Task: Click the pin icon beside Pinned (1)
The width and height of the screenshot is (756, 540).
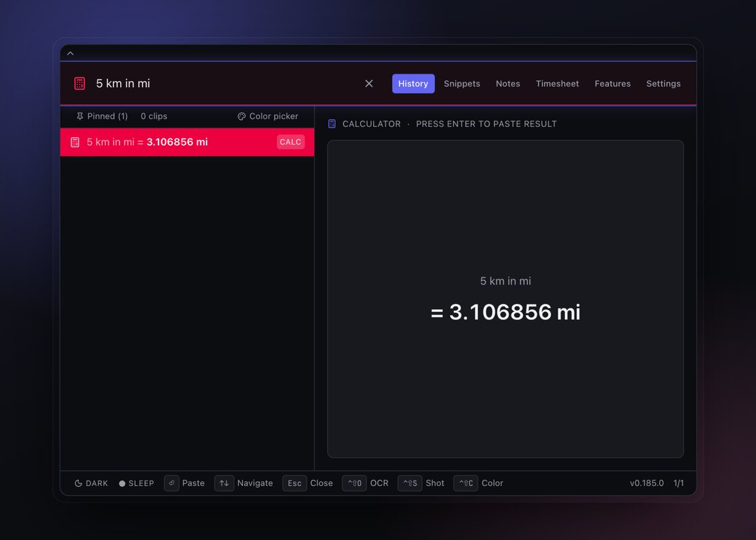Action: pyautogui.click(x=80, y=116)
